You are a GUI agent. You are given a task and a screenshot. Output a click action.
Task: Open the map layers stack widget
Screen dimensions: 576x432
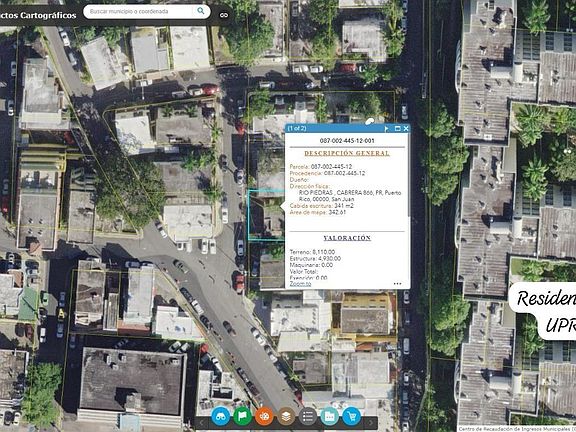tap(286, 417)
